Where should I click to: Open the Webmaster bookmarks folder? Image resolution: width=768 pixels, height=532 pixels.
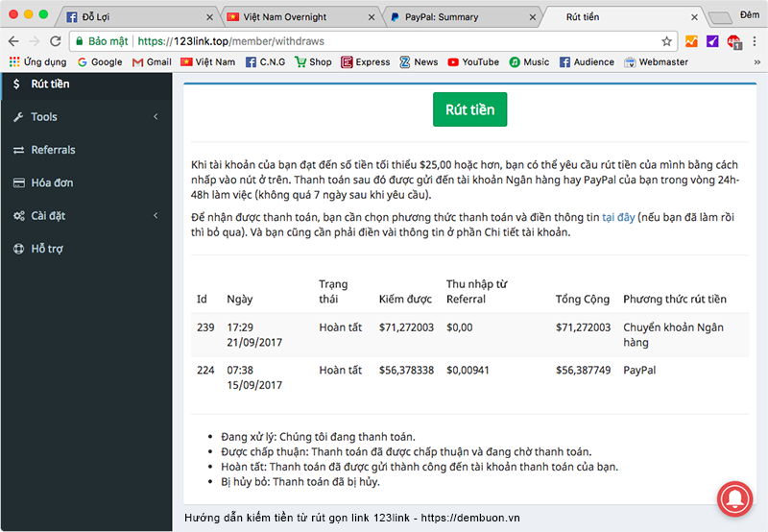pyautogui.click(x=657, y=62)
